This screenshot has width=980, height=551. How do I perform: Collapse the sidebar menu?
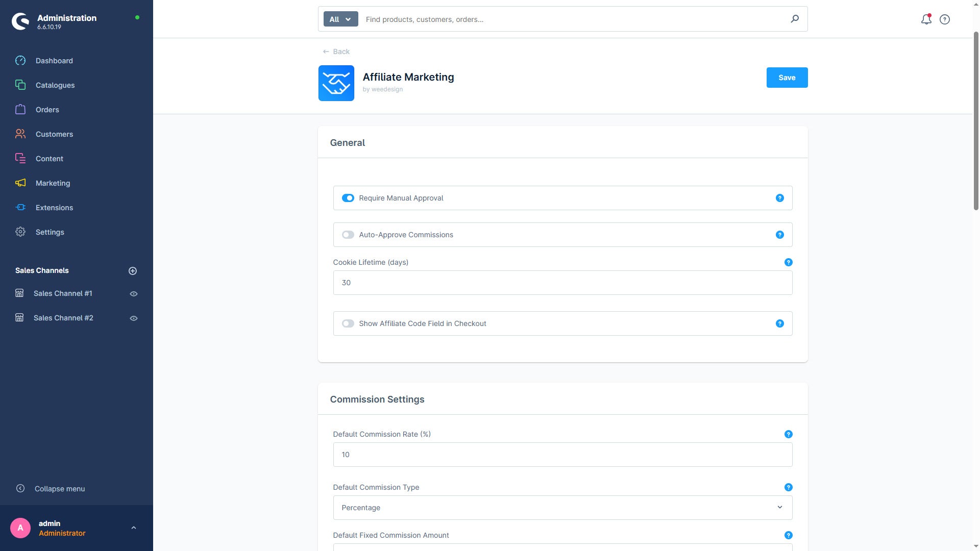[50, 489]
